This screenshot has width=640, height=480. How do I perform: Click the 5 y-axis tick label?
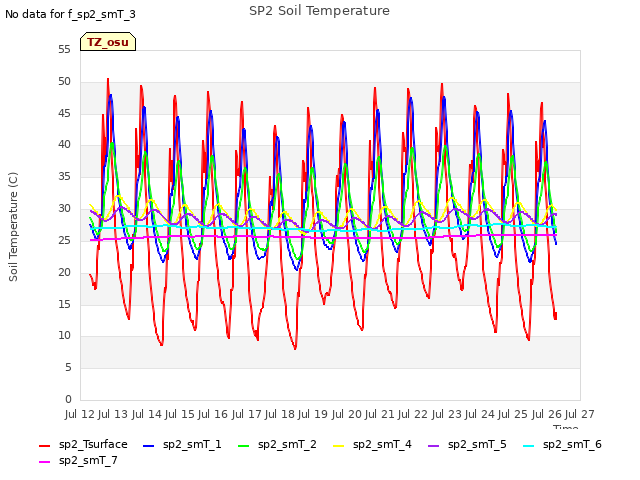(68, 368)
